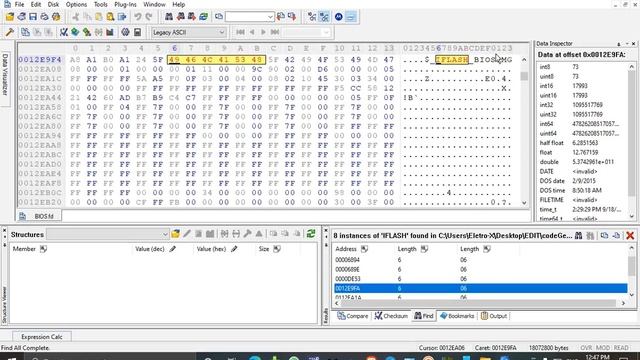Image resolution: width=640 pixels, height=360 pixels.
Task: Click the Checksum toolbar icon with check mark
Action: click(x=64, y=32)
